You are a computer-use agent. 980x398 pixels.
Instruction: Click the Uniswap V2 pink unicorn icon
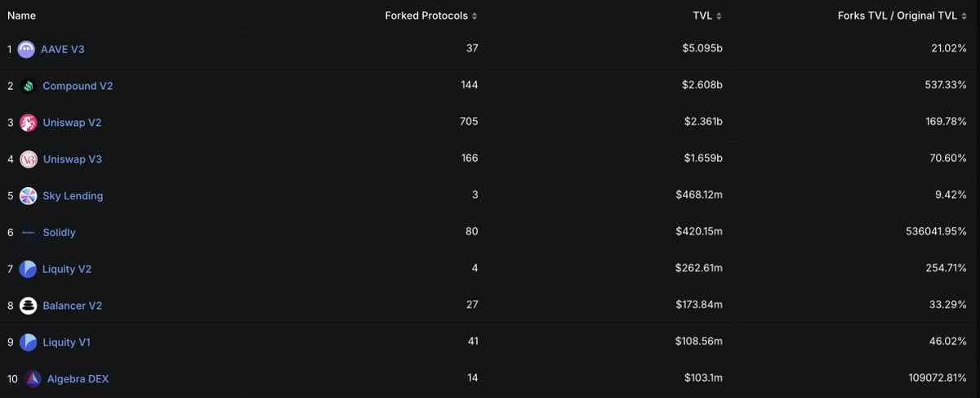[29, 123]
